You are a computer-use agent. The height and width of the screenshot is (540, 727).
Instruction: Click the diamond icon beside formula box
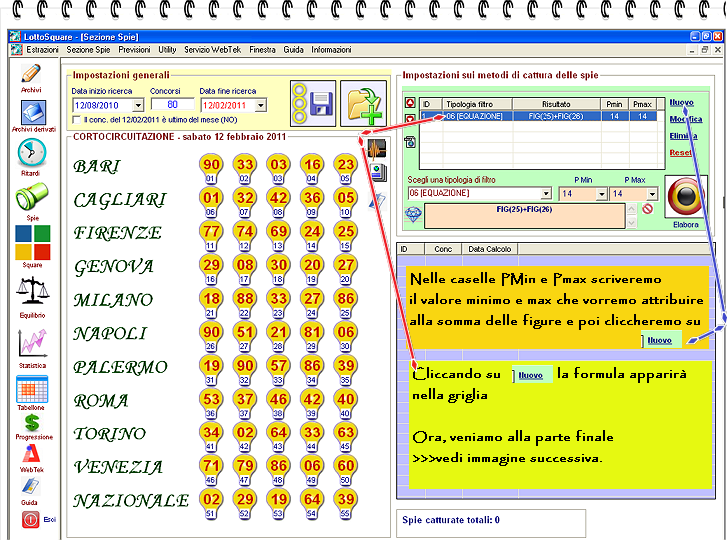coord(413,215)
